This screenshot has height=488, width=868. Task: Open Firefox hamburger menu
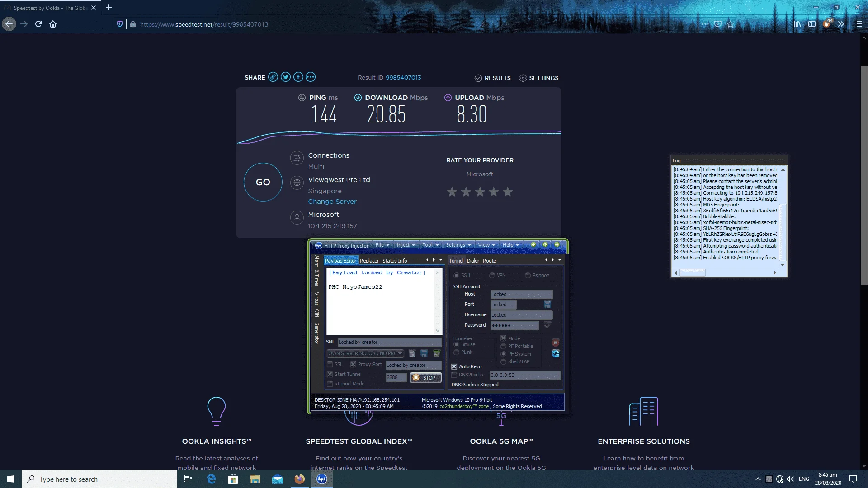pyautogui.click(x=859, y=24)
